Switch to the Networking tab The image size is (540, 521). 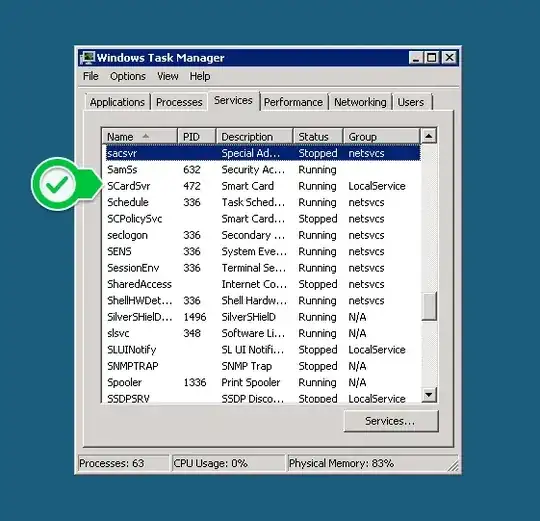click(x=360, y=102)
